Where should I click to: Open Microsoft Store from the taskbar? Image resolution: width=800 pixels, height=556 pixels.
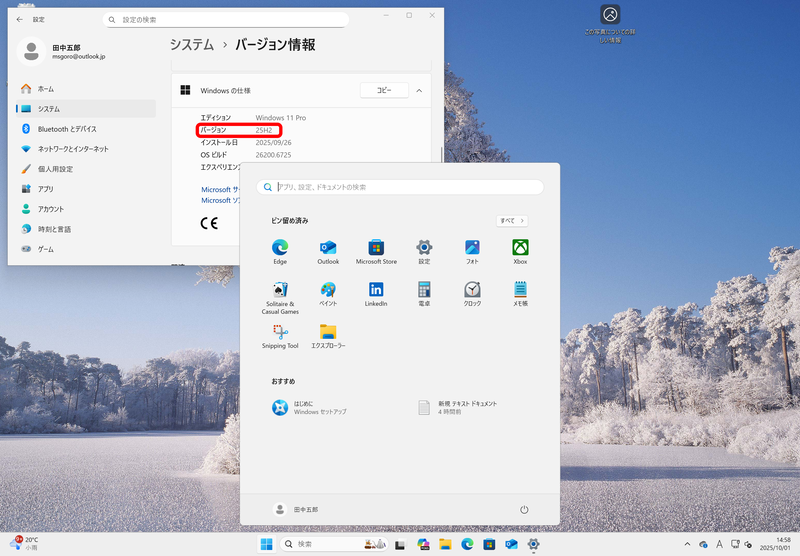click(x=489, y=544)
